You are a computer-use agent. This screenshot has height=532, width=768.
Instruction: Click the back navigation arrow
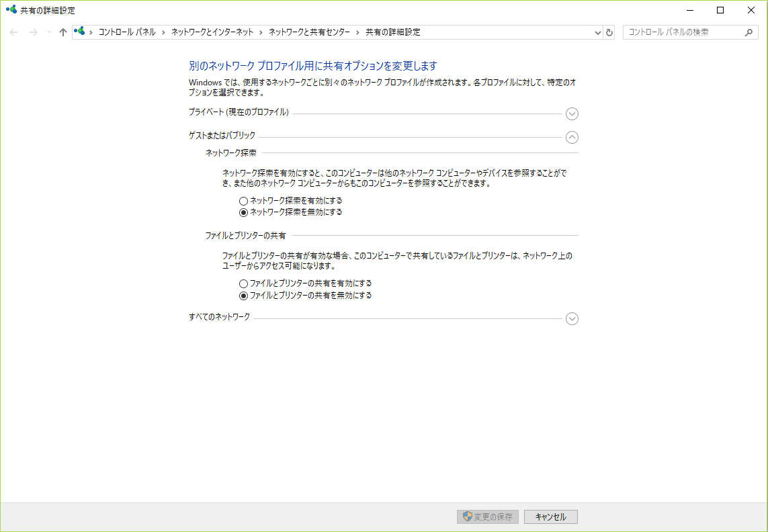tap(13, 32)
